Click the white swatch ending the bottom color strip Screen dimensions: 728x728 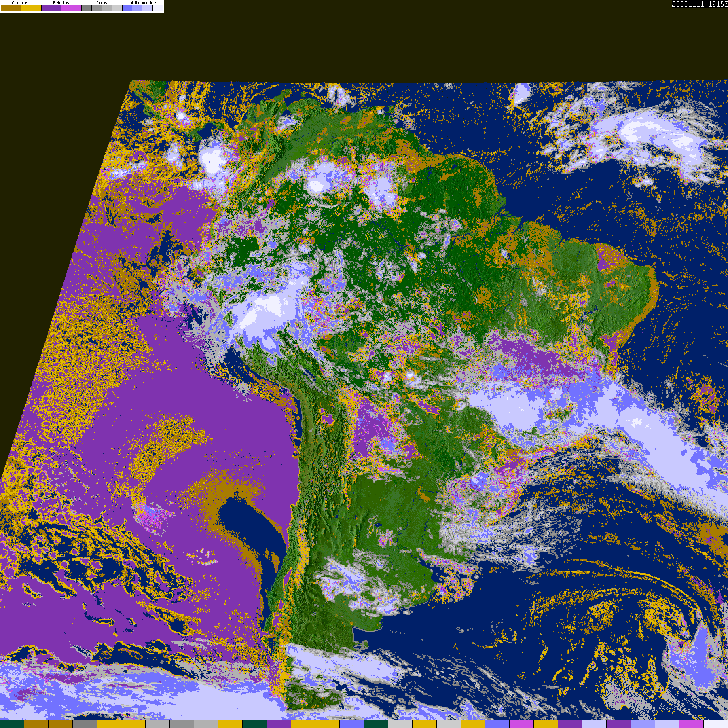pos(715,724)
